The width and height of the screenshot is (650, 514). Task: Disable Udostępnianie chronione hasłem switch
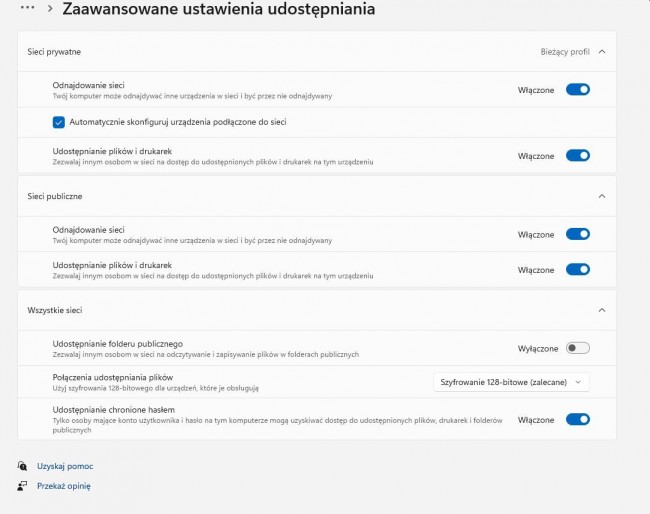pos(578,420)
